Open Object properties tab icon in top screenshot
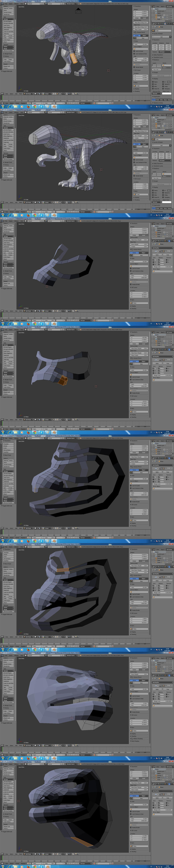 coord(165,24)
